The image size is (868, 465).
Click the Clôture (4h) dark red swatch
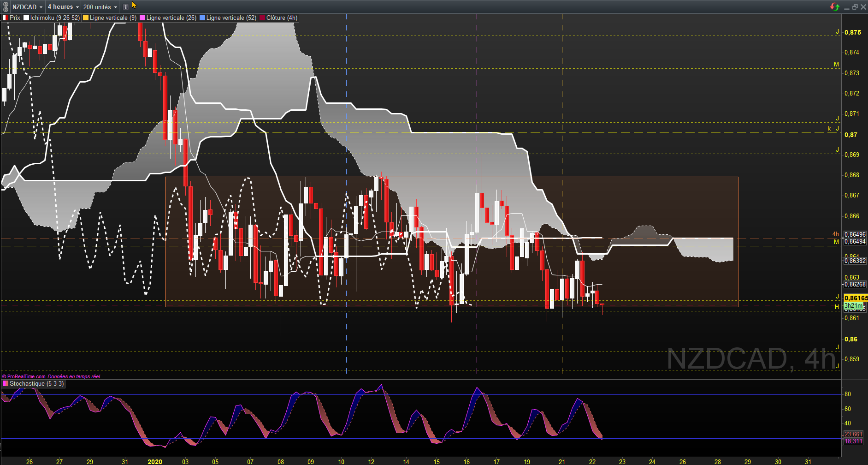click(x=263, y=18)
